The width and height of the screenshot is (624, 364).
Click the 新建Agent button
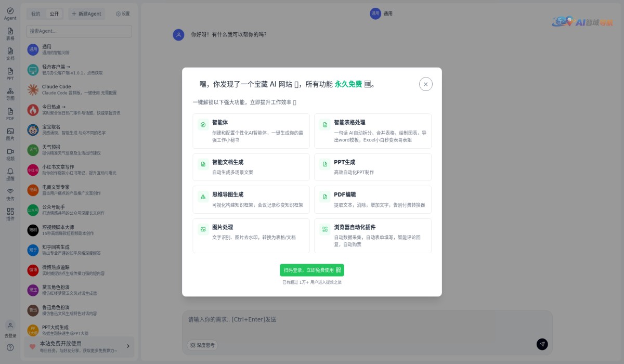click(86, 14)
